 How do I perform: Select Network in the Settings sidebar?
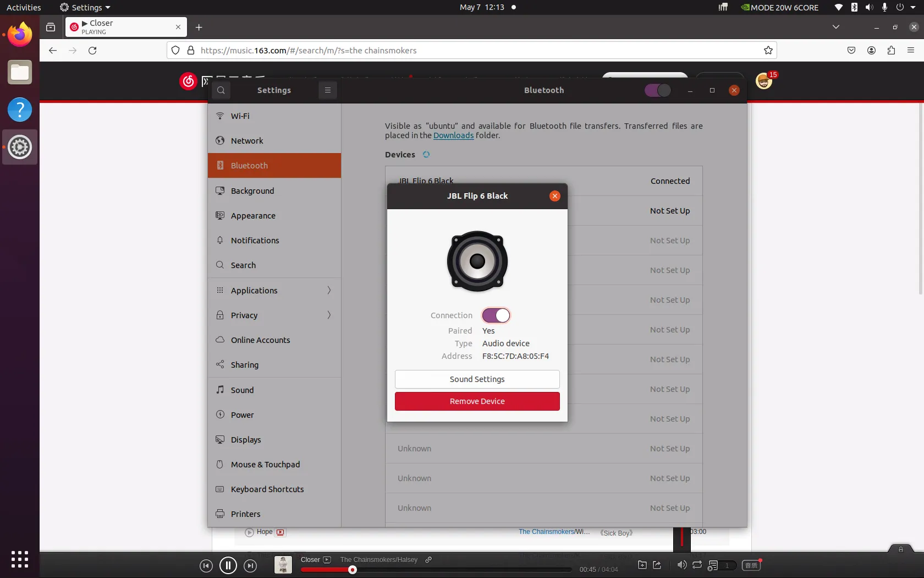[274, 141]
